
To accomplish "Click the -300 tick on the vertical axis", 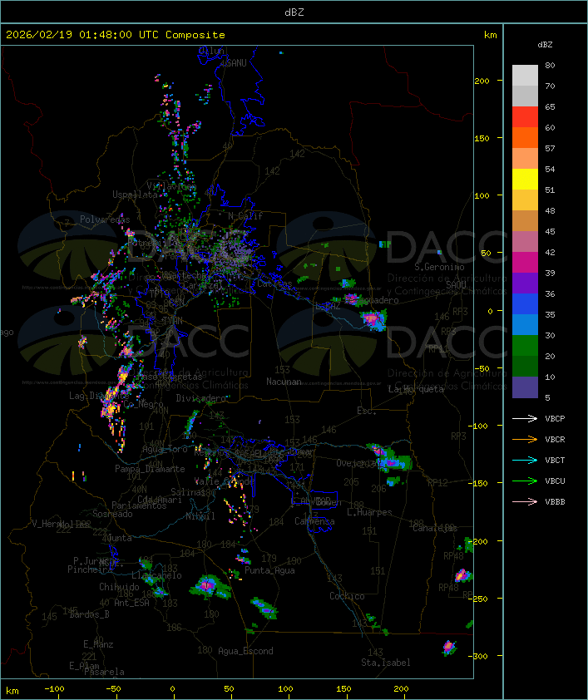I will point(477,656).
